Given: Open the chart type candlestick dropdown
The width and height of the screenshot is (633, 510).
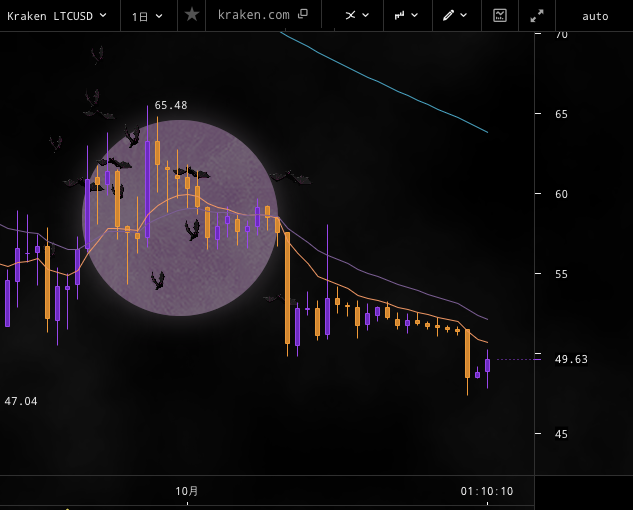Looking at the screenshot, I should pyautogui.click(x=407, y=15).
